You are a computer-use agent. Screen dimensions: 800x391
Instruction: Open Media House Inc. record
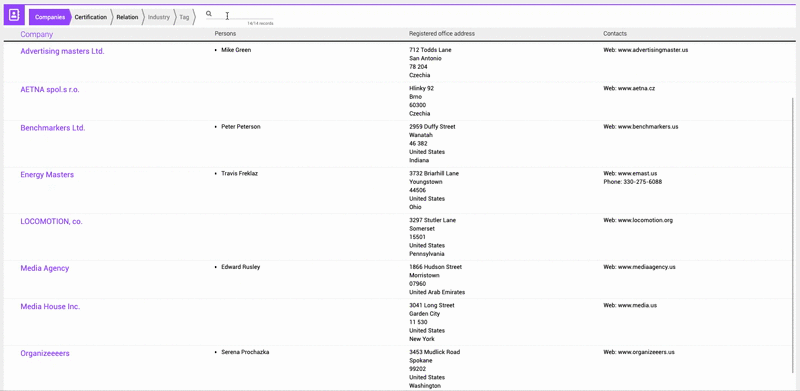click(x=50, y=306)
